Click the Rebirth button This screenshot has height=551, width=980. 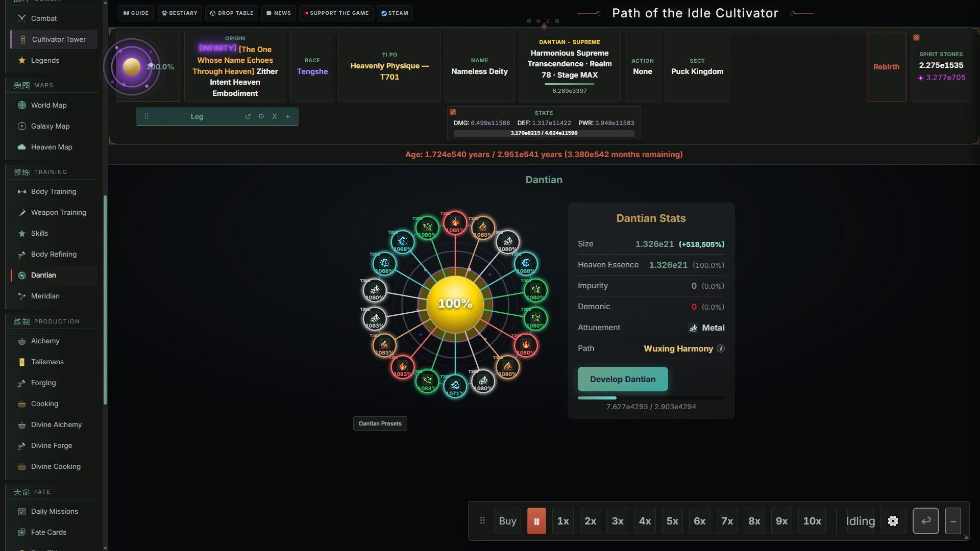[886, 67]
